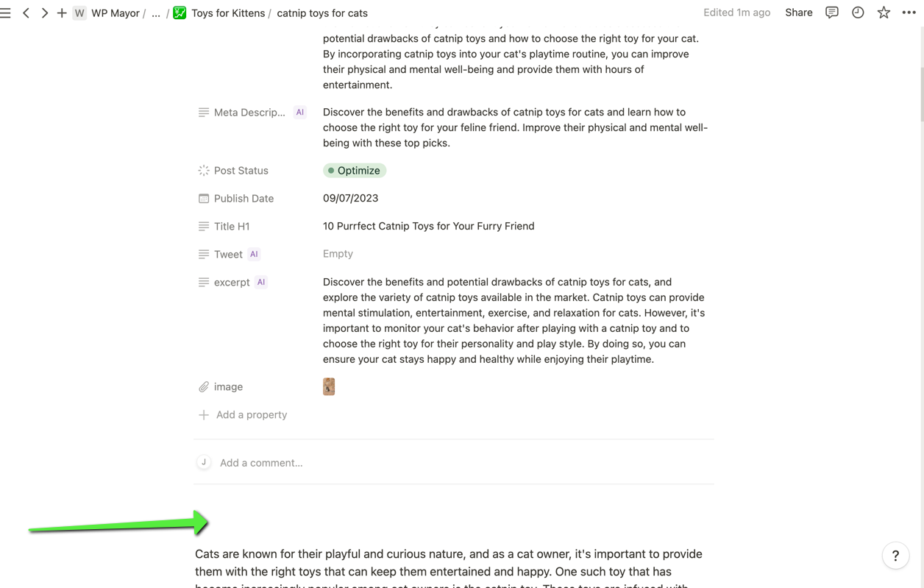Go to Toys for Kittens breadcrumb
The height and width of the screenshot is (588, 924).
point(227,13)
